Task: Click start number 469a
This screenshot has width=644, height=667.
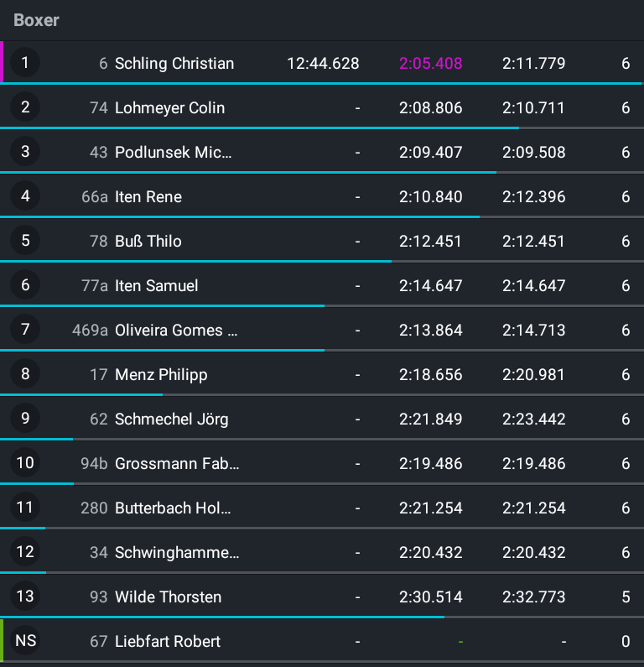Action: [x=91, y=331]
